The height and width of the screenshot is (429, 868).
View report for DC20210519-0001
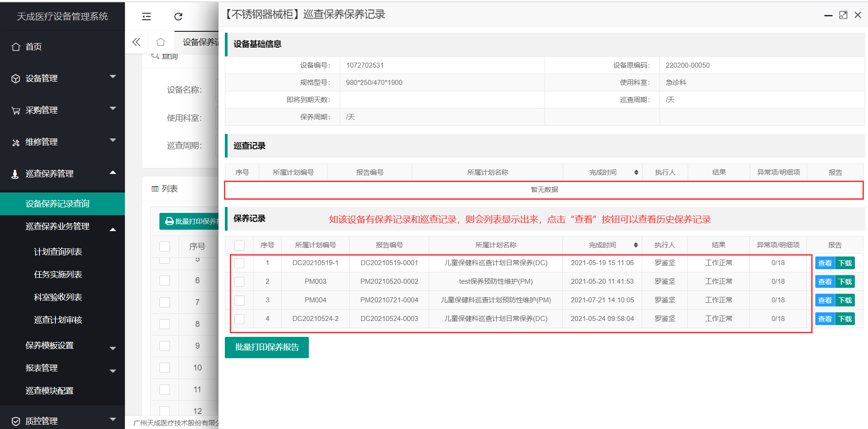pyautogui.click(x=825, y=263)
